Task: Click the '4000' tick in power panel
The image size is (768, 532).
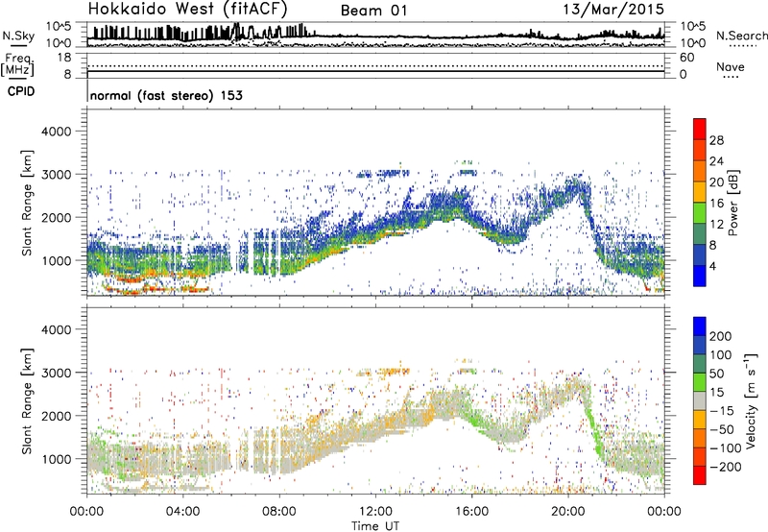Action: click(57, 132)
